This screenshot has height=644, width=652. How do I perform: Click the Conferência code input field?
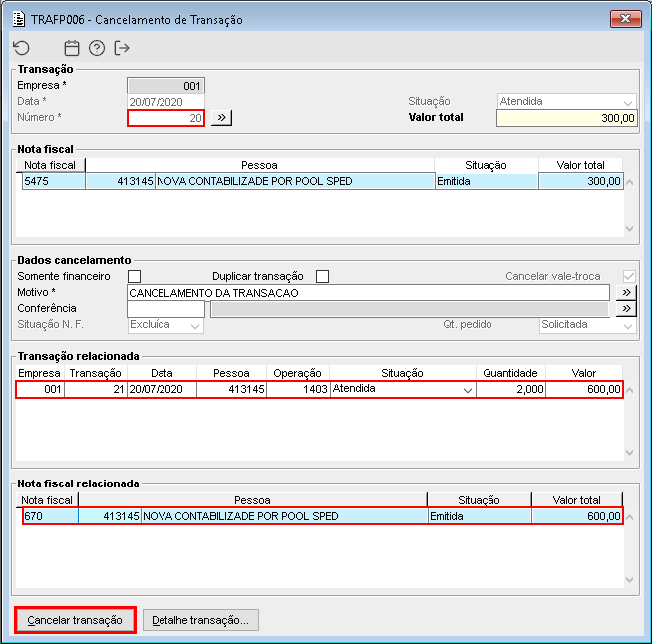pos(165,309)
